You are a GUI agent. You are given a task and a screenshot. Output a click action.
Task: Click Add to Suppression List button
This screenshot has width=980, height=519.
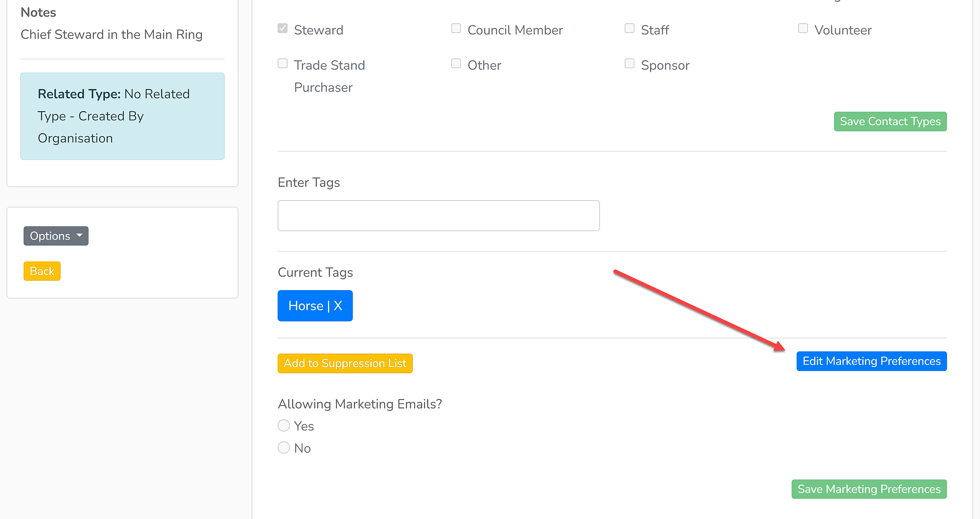point(345,363)
